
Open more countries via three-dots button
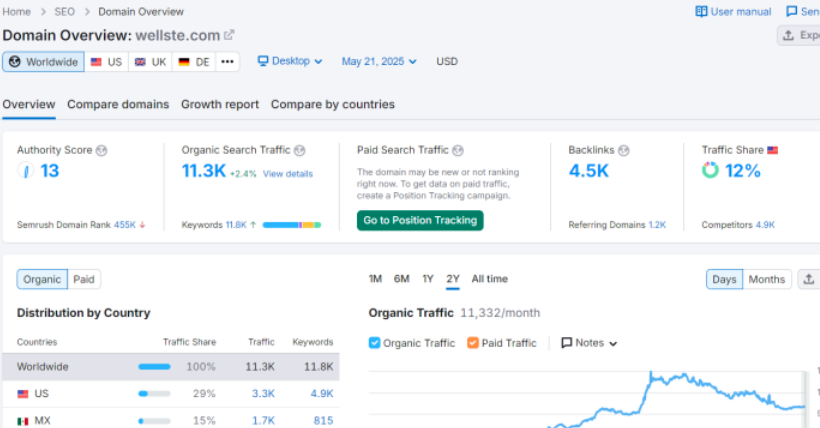click(227, 62)
